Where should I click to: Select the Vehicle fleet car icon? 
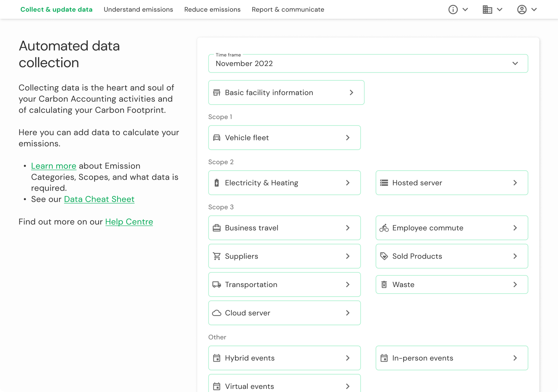click(217, 137)
